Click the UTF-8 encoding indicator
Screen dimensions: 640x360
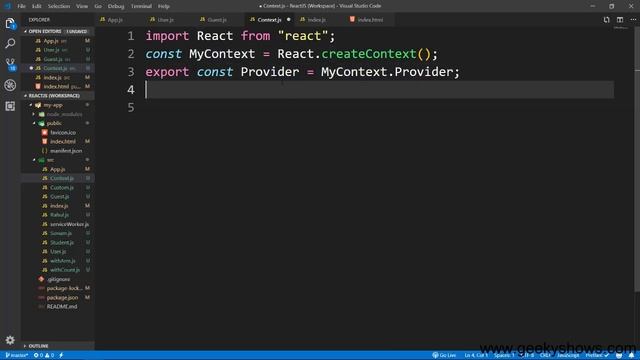point(527,356)
